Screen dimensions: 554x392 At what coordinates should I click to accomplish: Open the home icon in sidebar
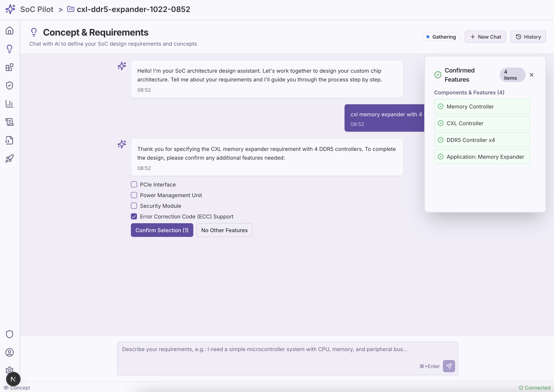coord(9,31)
